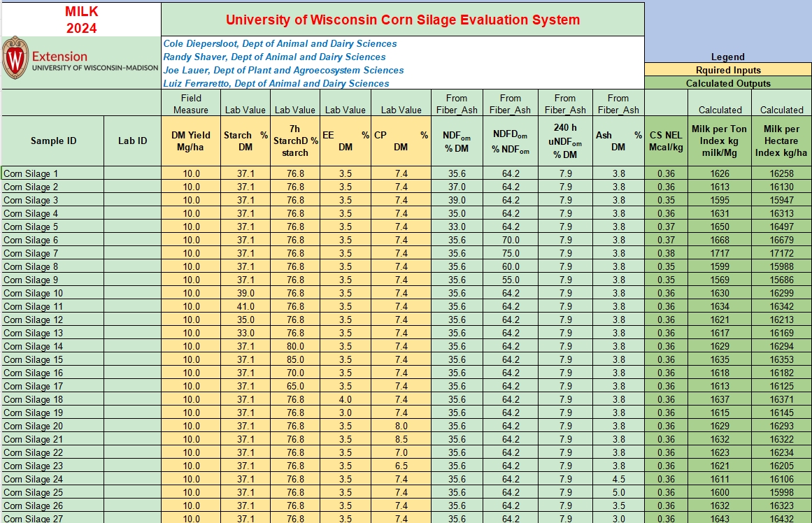Select the CP % DM column header

[401, 141]
